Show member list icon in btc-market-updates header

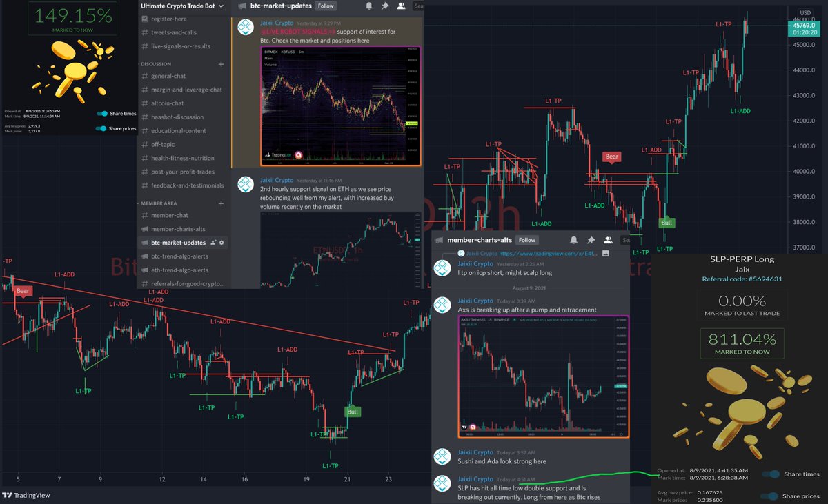[x=402, y=6]
